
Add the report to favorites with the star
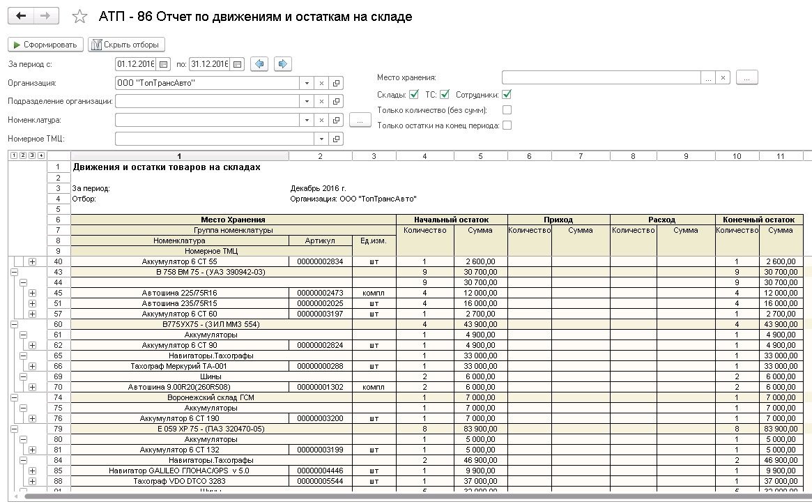pyautogui.click(x=80, y=17)
